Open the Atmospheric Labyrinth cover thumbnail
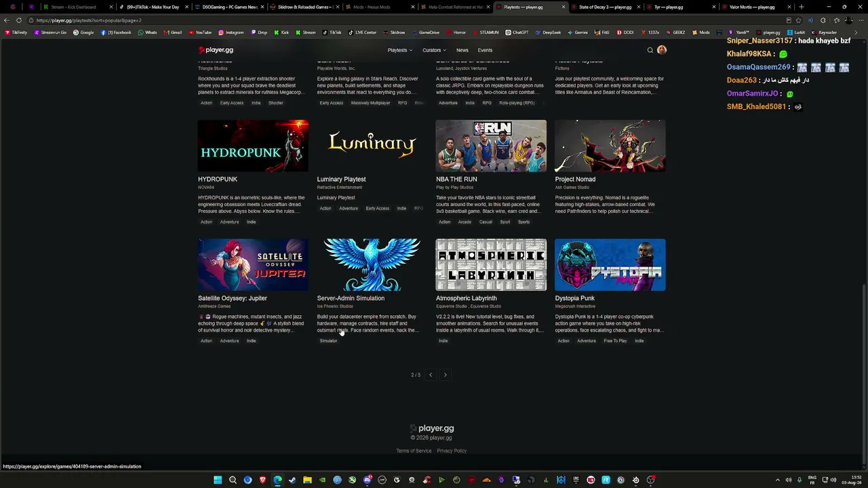This screenshot has width=868, height=488. coord(491,264)
